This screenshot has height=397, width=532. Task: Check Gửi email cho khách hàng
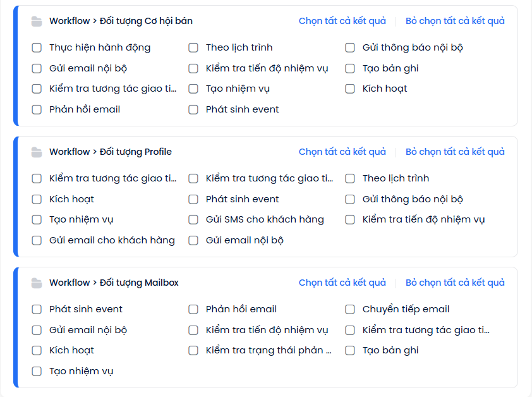[37, 240]
